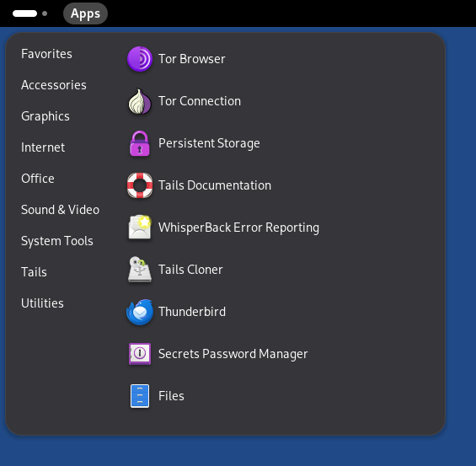Launch the Thunderbird mail icon
This screenshot has height=466, width=476.
(x=140, y=312)
